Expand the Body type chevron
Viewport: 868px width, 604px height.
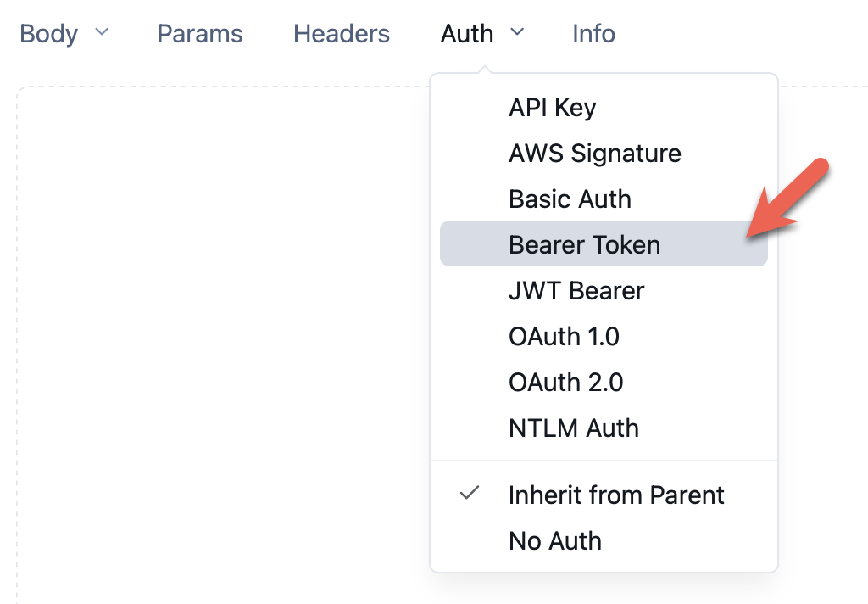[x=102, y=33]
